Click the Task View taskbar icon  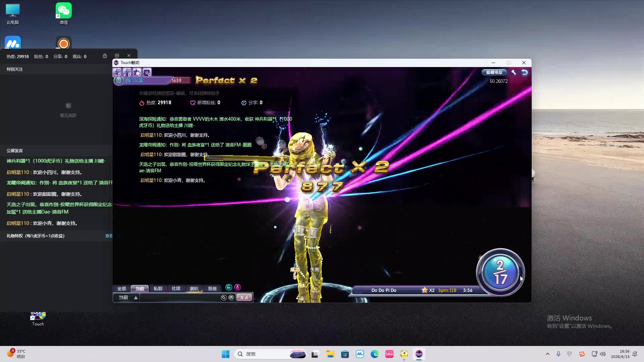(x=315, y=354)
